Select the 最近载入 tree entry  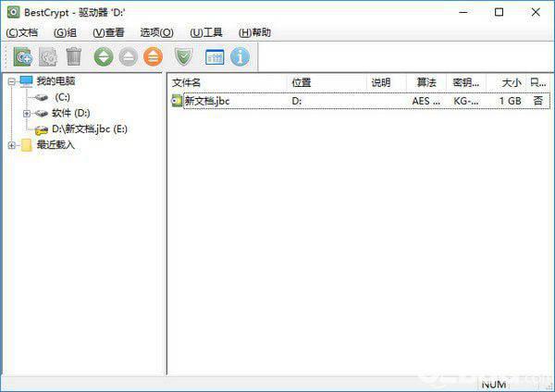pos(55,145)
